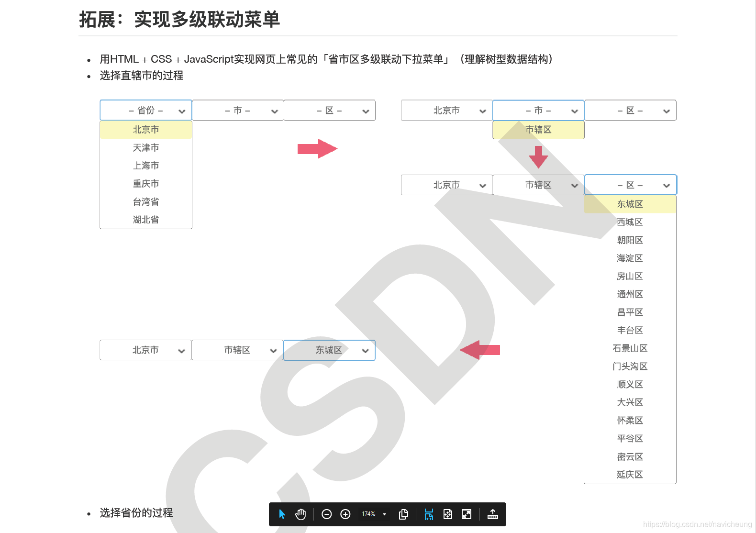Open the page view pages icon

click(x=403, y=514)
